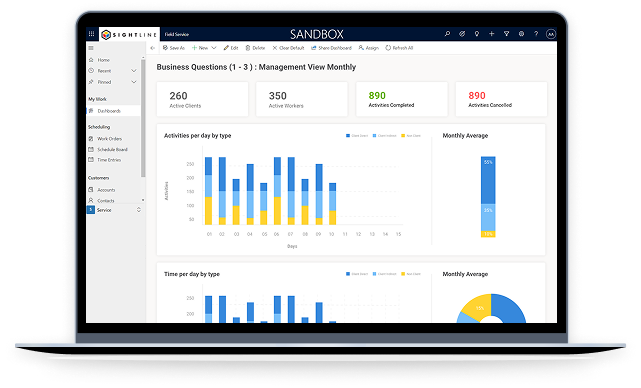Open the Service area switcher

tap(114, 210)
